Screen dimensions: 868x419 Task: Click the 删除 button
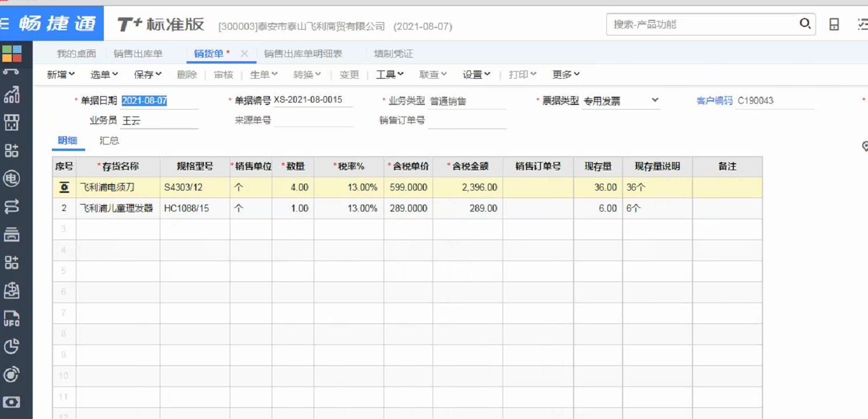click(187, 75)
